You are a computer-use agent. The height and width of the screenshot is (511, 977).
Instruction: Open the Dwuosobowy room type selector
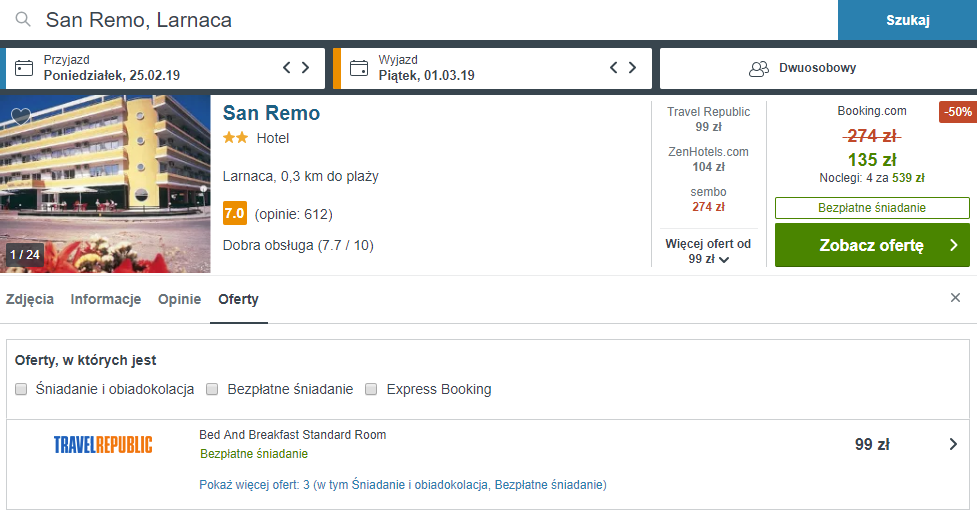coord(818,68)
